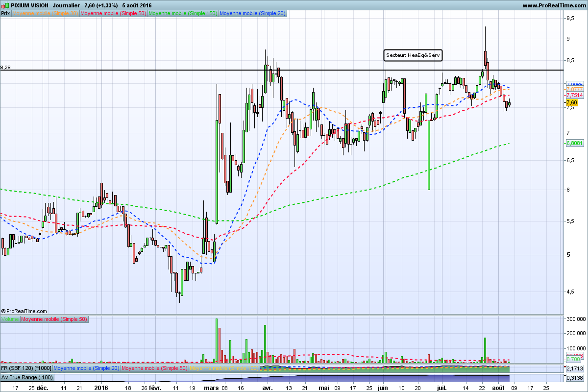Click the déc. label on the time axis

tap(43, 387)
